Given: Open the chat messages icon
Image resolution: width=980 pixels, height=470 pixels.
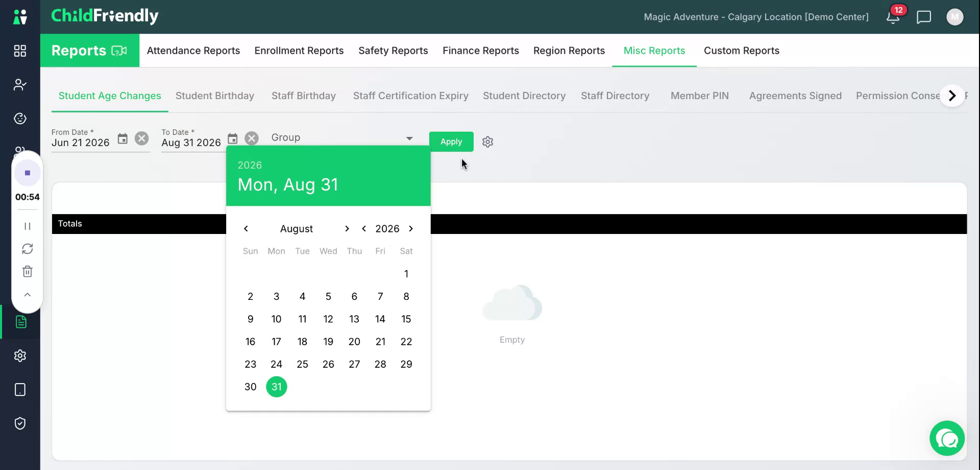Looking at the screenshot, I should point(924,17).
